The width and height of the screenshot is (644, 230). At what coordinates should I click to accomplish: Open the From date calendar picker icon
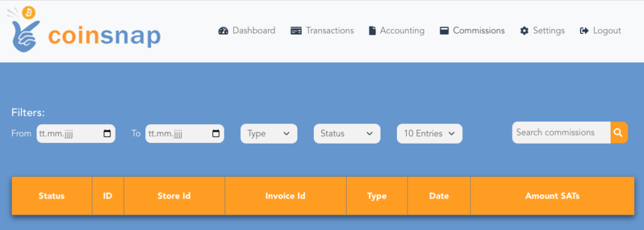click(107, 134)
